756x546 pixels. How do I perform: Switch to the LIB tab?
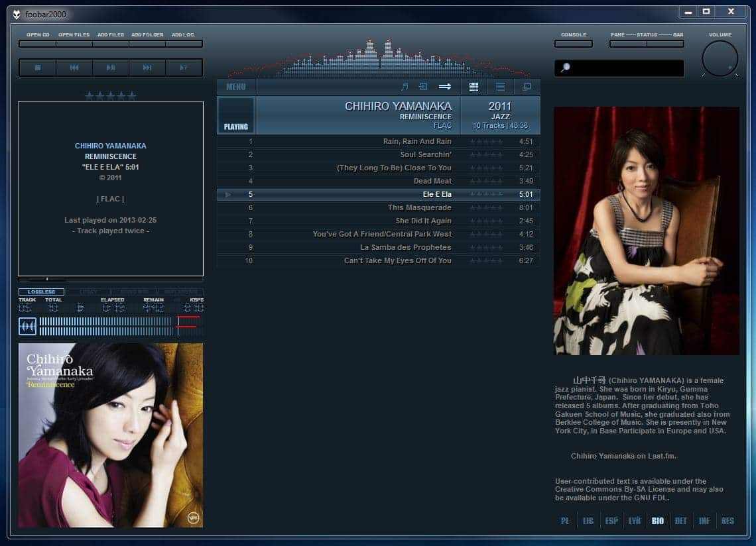tap(588, 521)
